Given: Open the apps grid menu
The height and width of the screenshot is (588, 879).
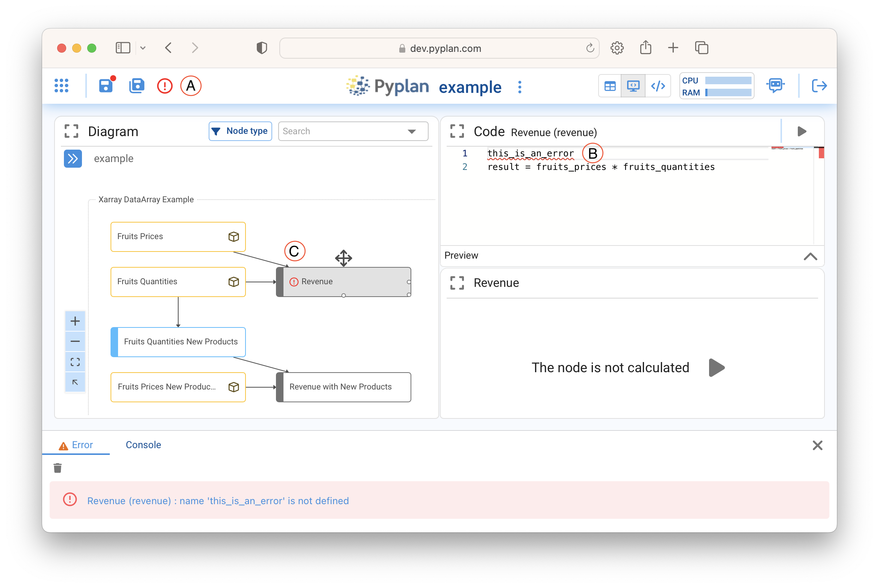Looking at the screenshot, I should (x=62, y=86).
